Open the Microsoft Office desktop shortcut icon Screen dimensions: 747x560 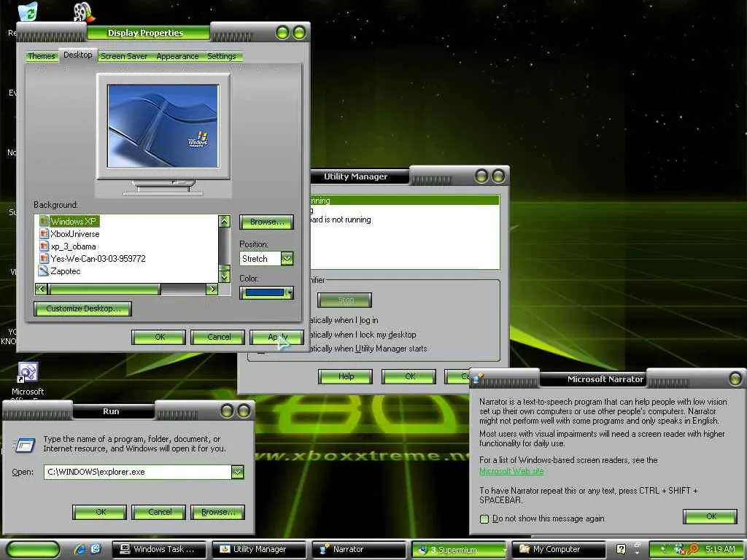[28, 373]
